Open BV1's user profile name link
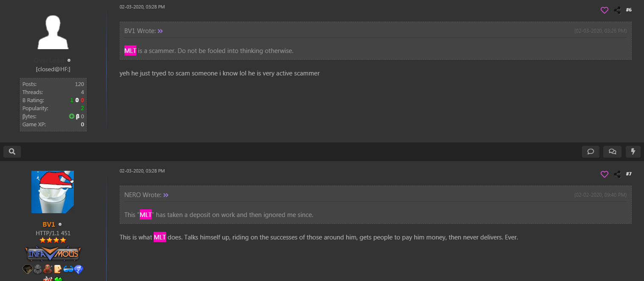 [49, 224]
